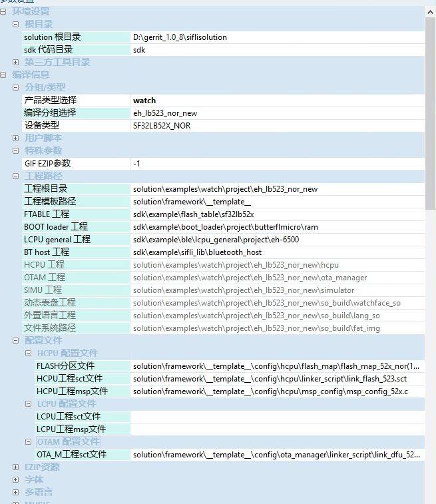
Task: Select the LCPU general 工程 label
Action: pyautogui.click(x=57, y=240)
